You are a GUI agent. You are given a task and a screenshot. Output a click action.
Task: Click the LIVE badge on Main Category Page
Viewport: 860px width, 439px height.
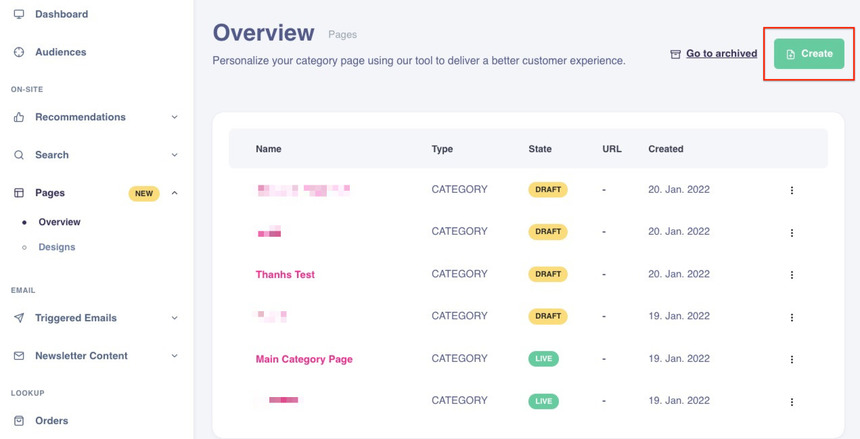[543, 359]
